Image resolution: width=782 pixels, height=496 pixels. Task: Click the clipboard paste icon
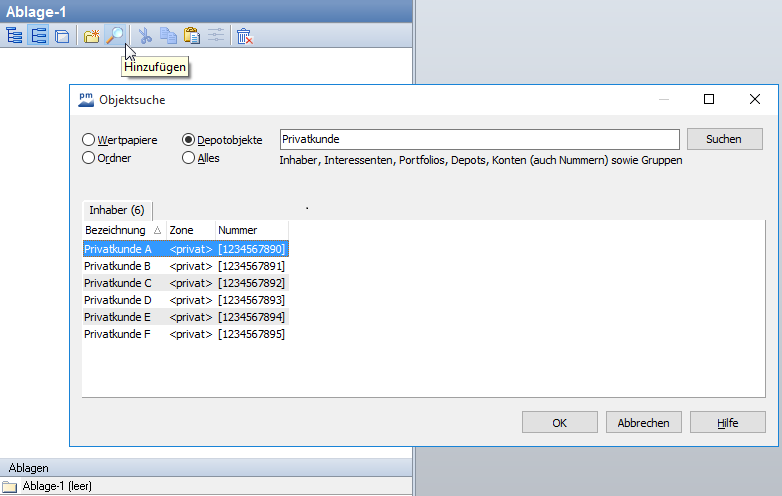click(192, 36)
